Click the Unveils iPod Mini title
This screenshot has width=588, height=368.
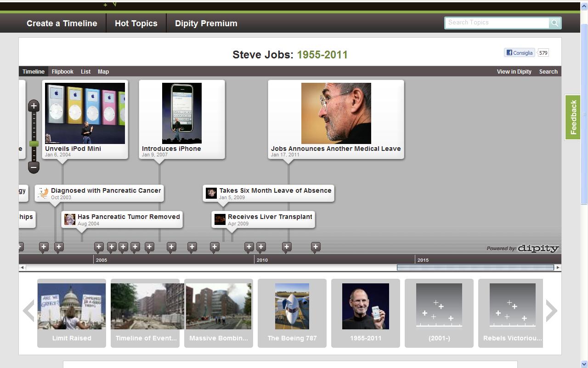tap(73, 149)
